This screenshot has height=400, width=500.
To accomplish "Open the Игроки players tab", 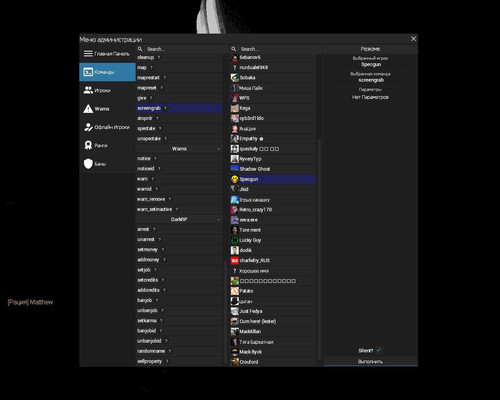I will [107, 90].
